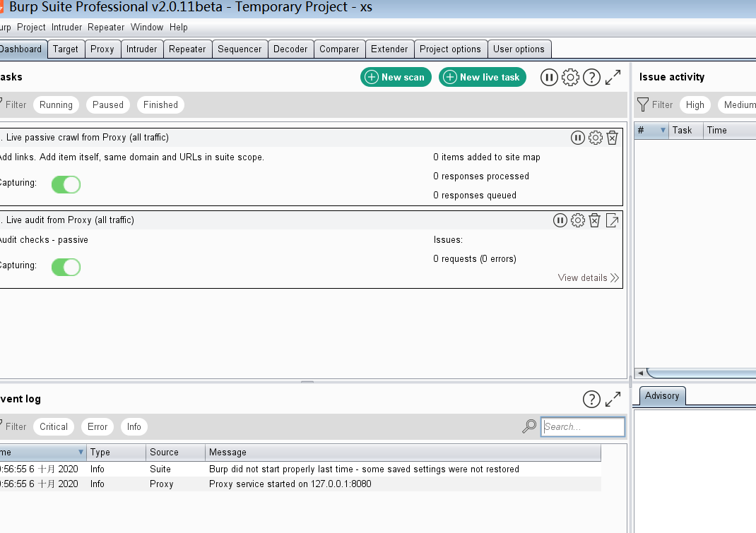Sort issues by Time column header
The height and width of the screenshot is (533, 756).
(x=729, y=130)
